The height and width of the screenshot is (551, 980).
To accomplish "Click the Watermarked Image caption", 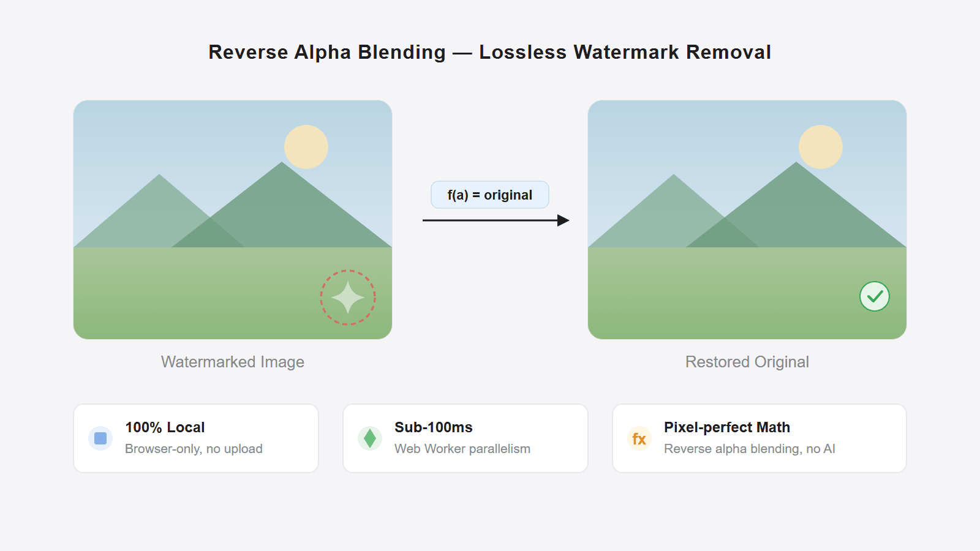I will click(233, 362).
